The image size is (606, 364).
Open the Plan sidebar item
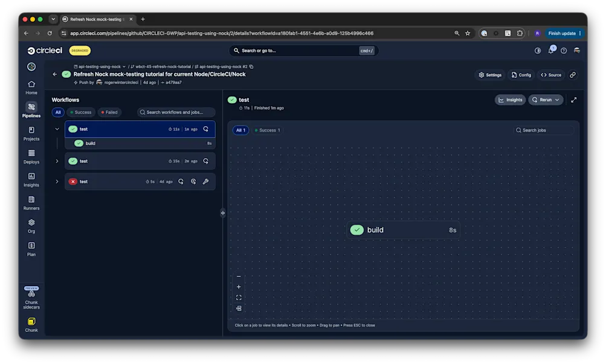pos(31,249)
